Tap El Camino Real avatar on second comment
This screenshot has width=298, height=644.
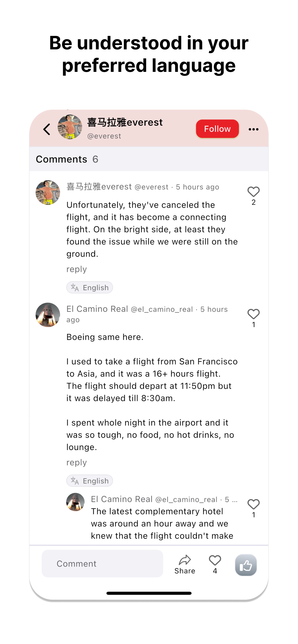tap(48, 315)
